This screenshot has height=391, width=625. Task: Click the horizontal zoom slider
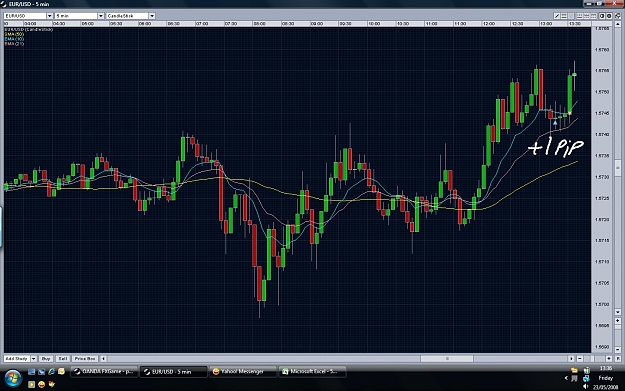pos(592,359)
